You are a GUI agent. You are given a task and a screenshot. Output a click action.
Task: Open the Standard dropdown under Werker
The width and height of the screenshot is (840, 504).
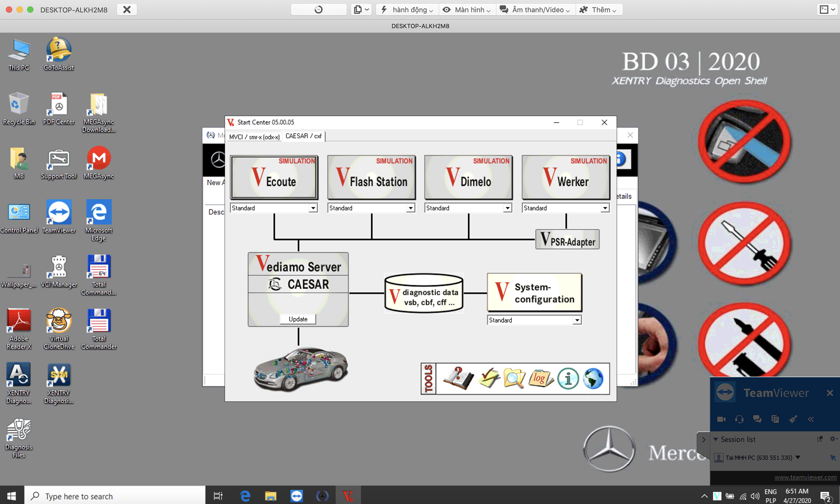[x=605, y=208]
